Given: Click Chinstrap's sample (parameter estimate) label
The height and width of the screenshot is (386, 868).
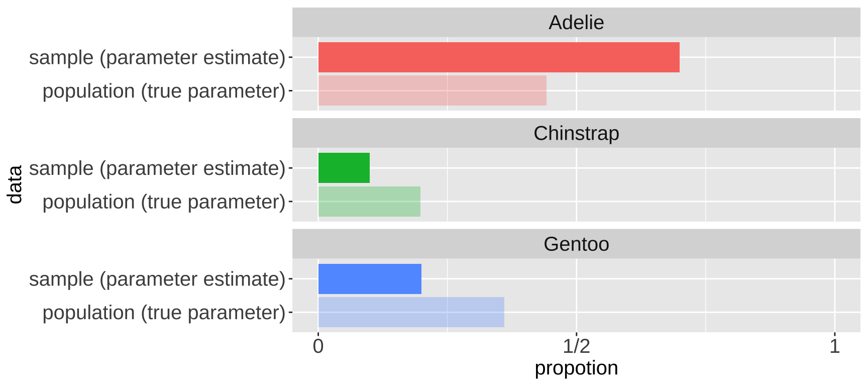Looking at the screenshot, I should point(157,168).
